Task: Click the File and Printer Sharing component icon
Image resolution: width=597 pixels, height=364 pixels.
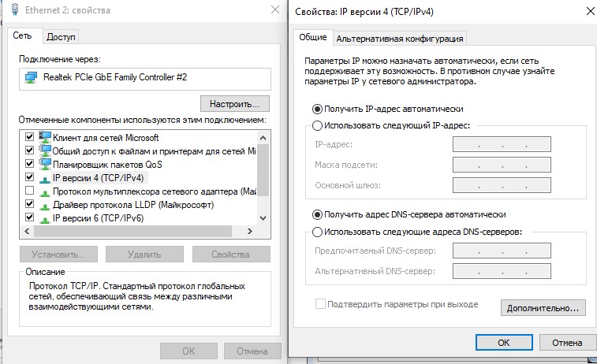Action: click(45, 151)
